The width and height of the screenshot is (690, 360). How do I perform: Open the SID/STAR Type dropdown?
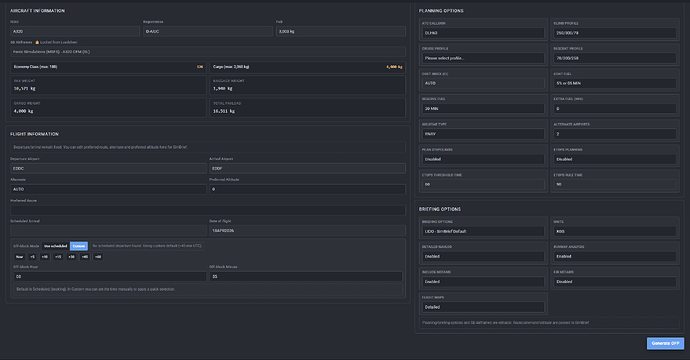click(483, 134)
